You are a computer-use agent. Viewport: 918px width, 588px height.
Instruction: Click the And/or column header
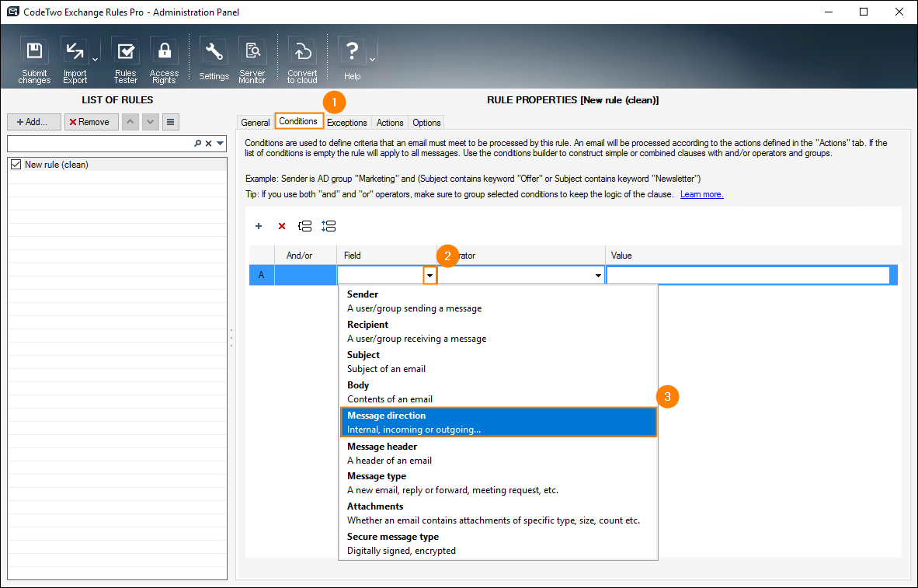(305, 256)
